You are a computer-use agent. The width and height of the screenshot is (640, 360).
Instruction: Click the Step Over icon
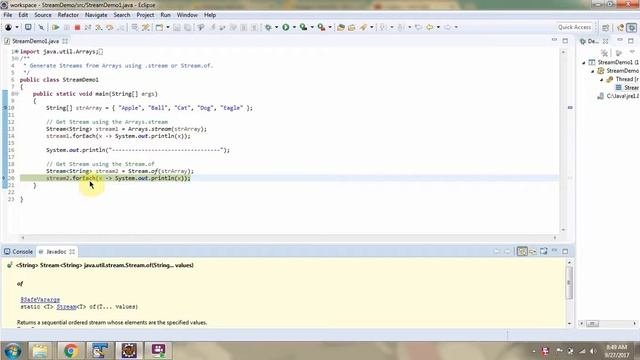tap(110, 27)
